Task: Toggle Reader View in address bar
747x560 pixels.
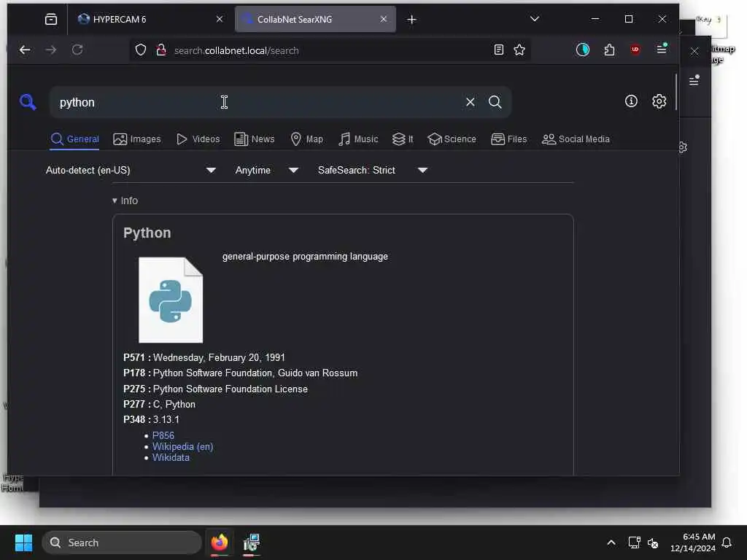Action: [x=498, y=50]
